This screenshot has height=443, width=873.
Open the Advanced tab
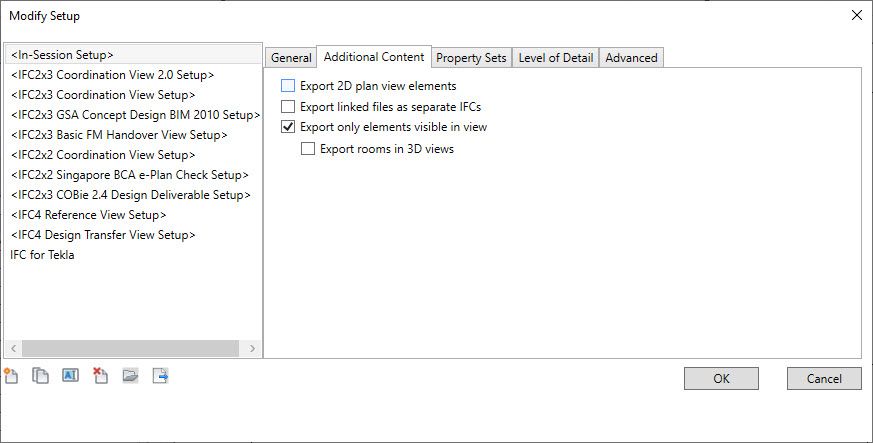(x=631, y=58)
